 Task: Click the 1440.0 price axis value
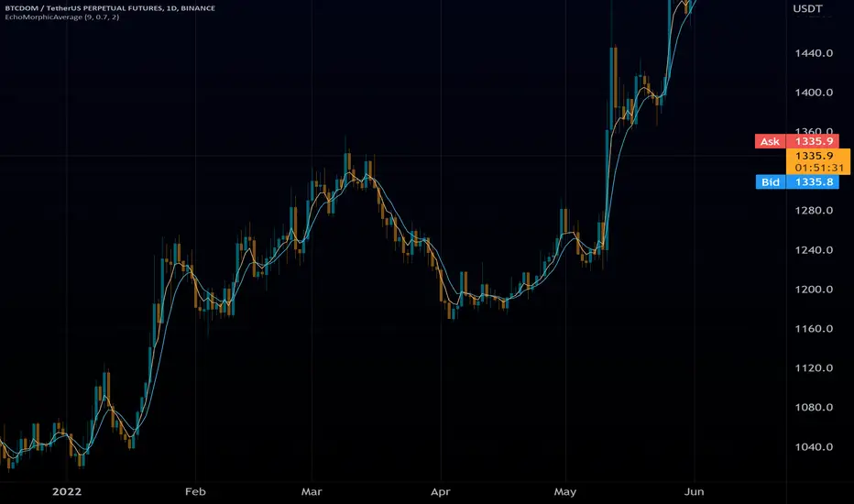coord(814,53)
